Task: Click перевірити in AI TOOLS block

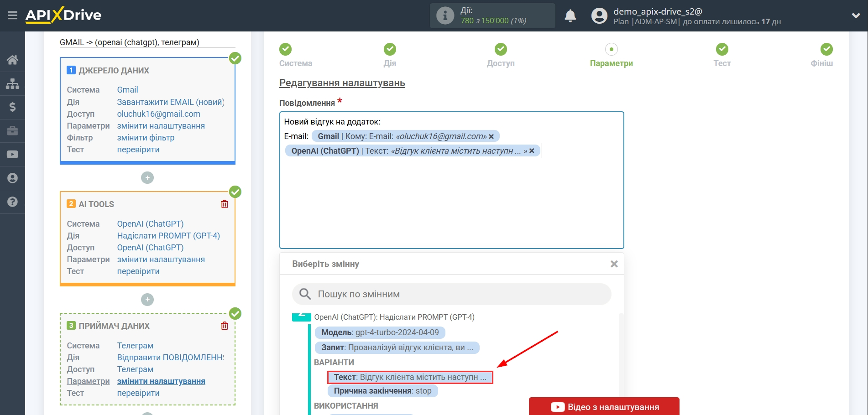Action: pos(138,271)
